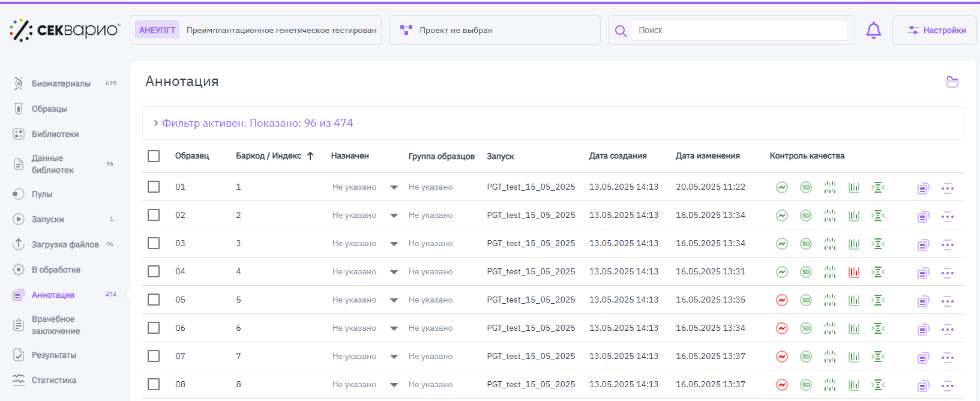Click the green trend QC icon for sample 02
980x401 pixels.
[x=781, y=216]
